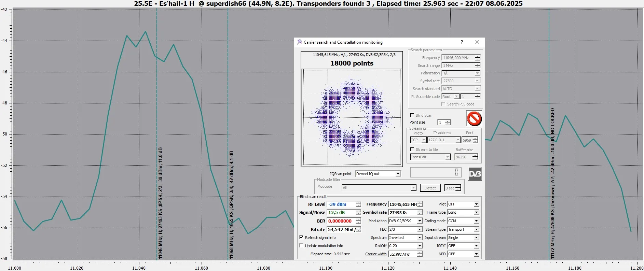Enable Update modulation info checkbox

pyautogui.click(x=301, y=245)
